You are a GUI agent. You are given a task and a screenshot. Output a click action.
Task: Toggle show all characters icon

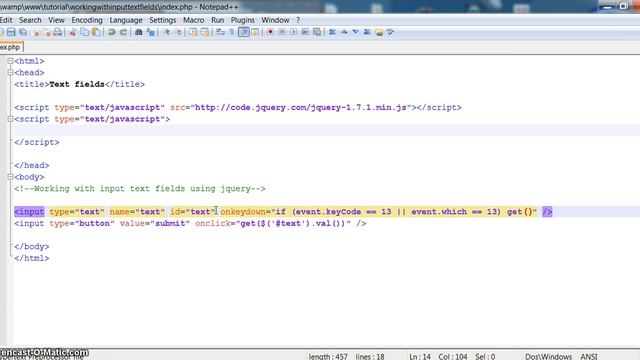(231, 32)
